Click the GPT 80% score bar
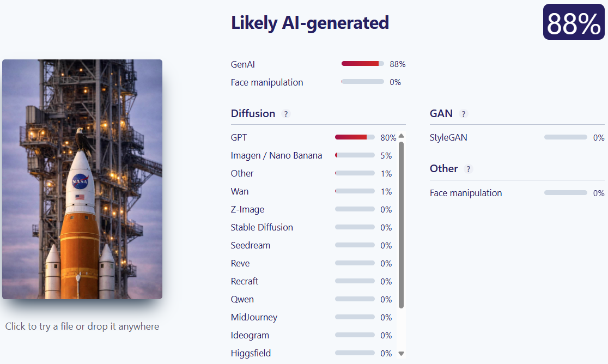This screenshot has height=364, width=608. (355, 137)
